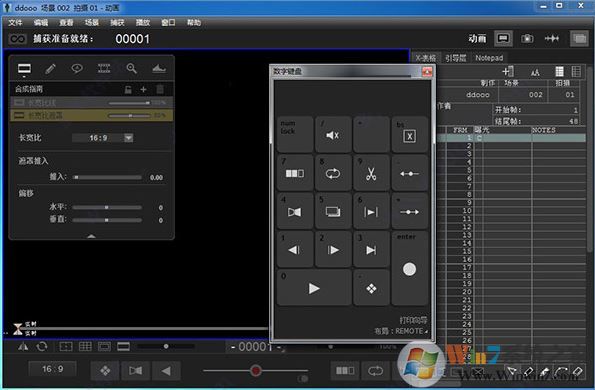This screenshot has height=390, width=595.
Task: Open the 布局: REMOTE layout dropdown
Action: coord(401,331)
